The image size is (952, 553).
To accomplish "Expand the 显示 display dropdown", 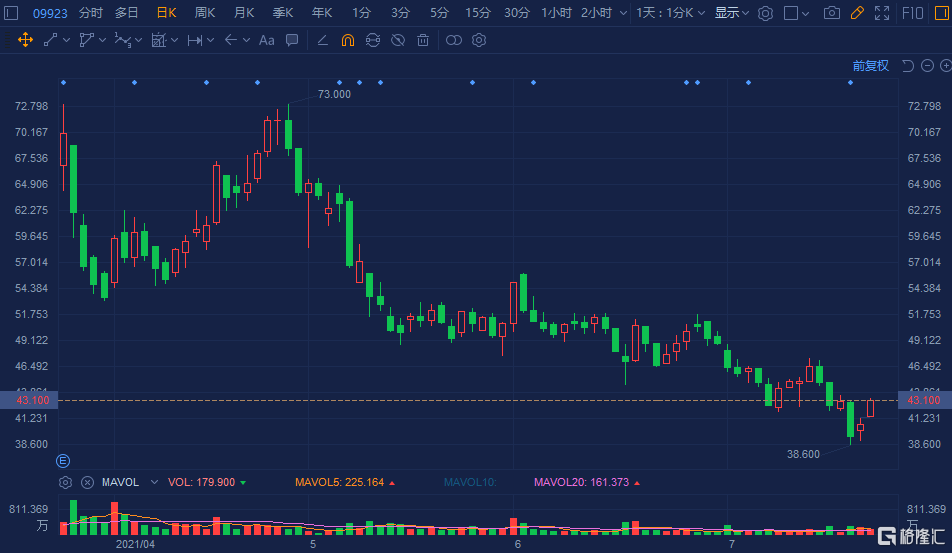I will point(732,13).
